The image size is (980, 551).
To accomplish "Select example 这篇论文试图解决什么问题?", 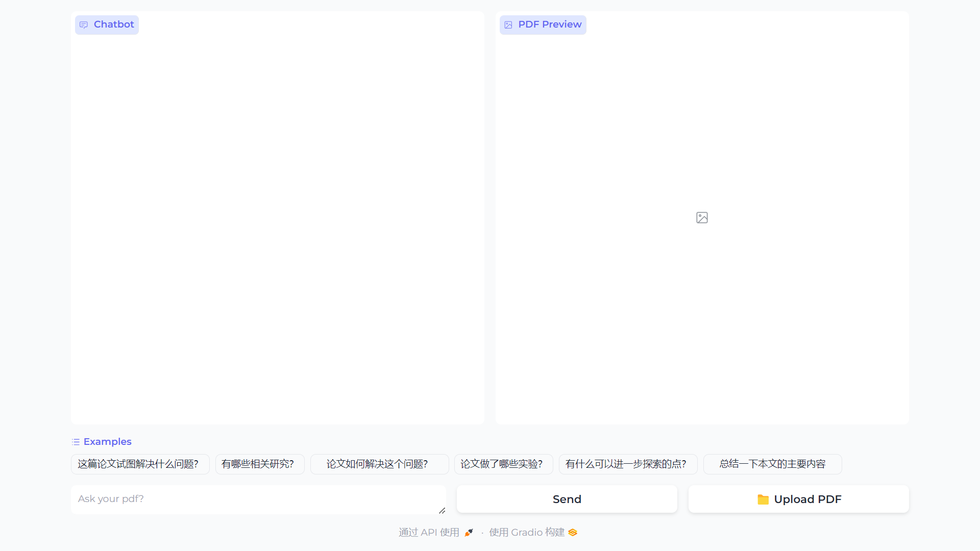I will click(x=140, y=464).
